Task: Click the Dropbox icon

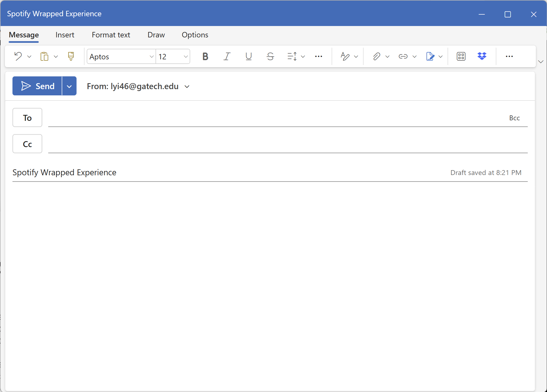Action: point(482,56)
